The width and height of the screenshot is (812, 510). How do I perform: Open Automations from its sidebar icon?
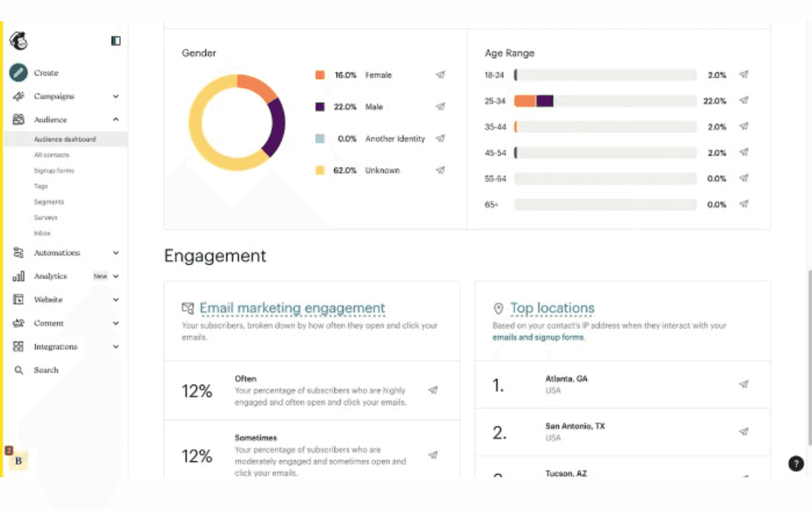pos(18,252)
